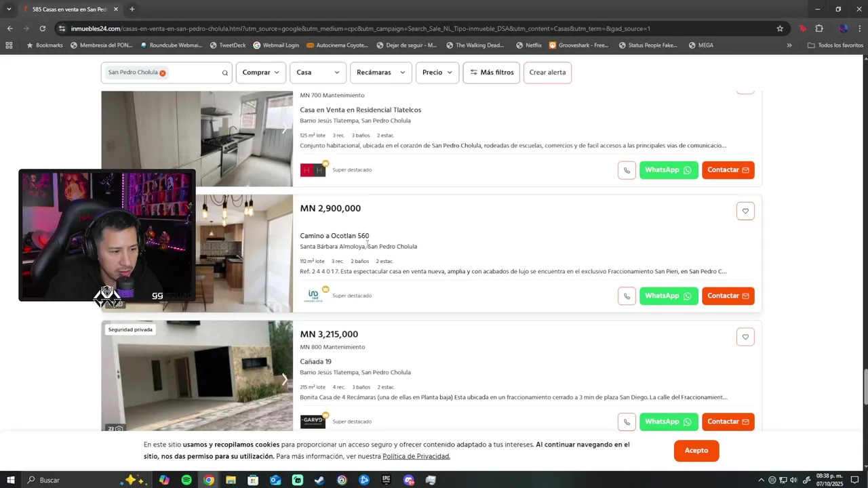Call the Residencial Tlatelcos listing agent

pyautogui.click(x=627, y=170)
